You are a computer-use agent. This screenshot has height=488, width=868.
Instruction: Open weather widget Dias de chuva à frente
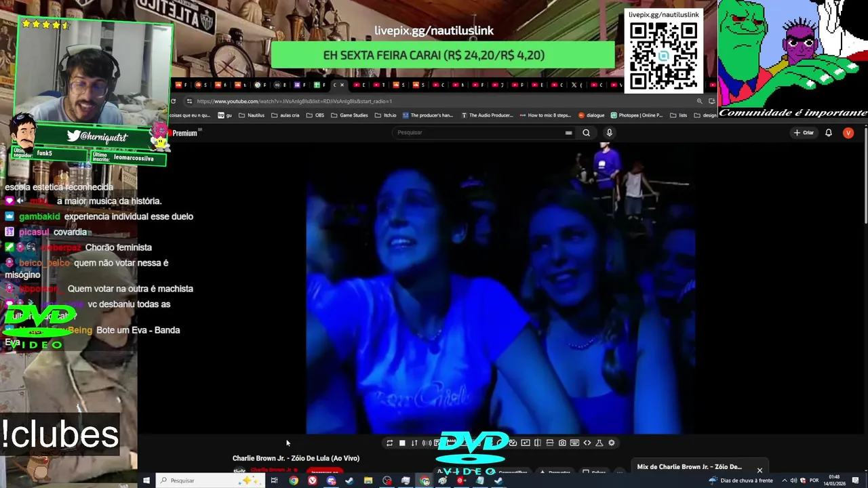[741, 481]
